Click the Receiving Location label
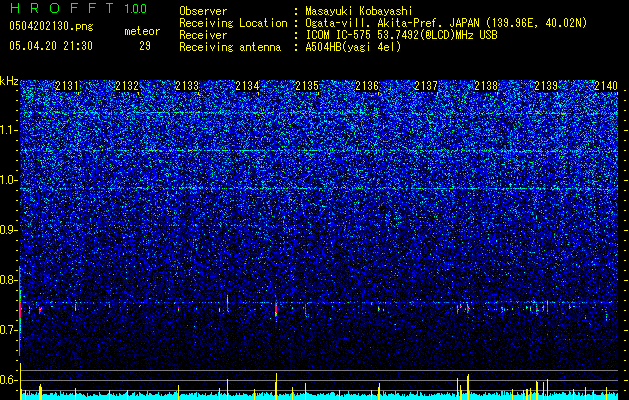This screenshot has width=629, height=400. (x=233, y=23)
